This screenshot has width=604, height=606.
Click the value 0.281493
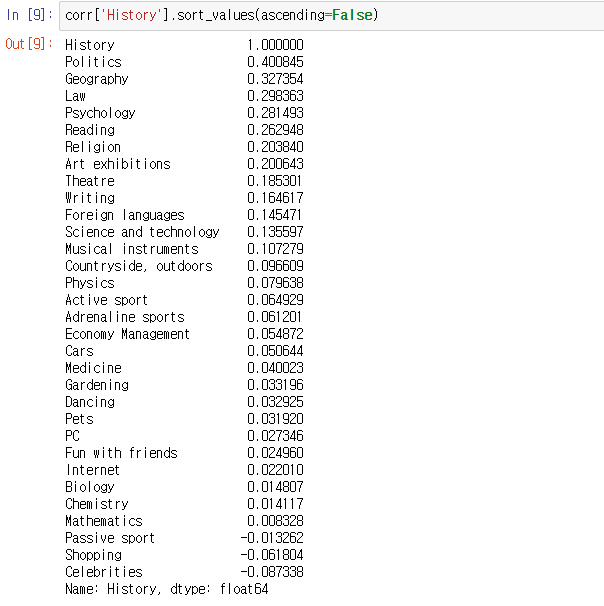click(275, 113)
